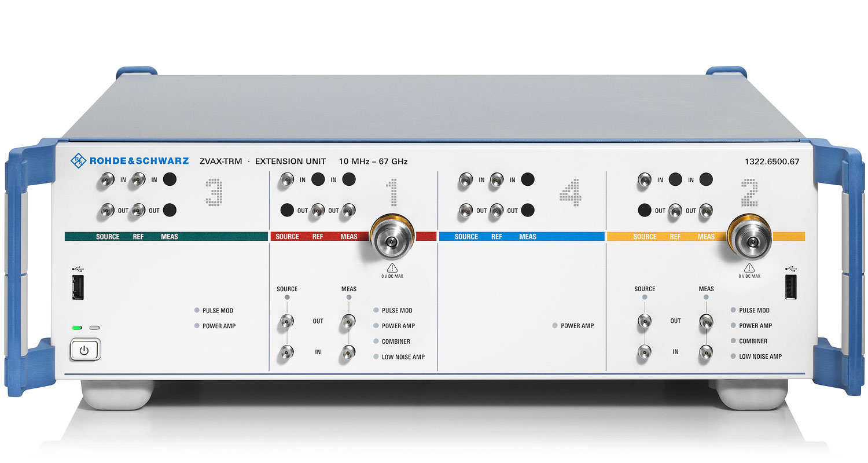The height and width of the screenshot is (463, 868).
Task: Click port 2 COMBINER indicator LED
Action: point(734,341)
